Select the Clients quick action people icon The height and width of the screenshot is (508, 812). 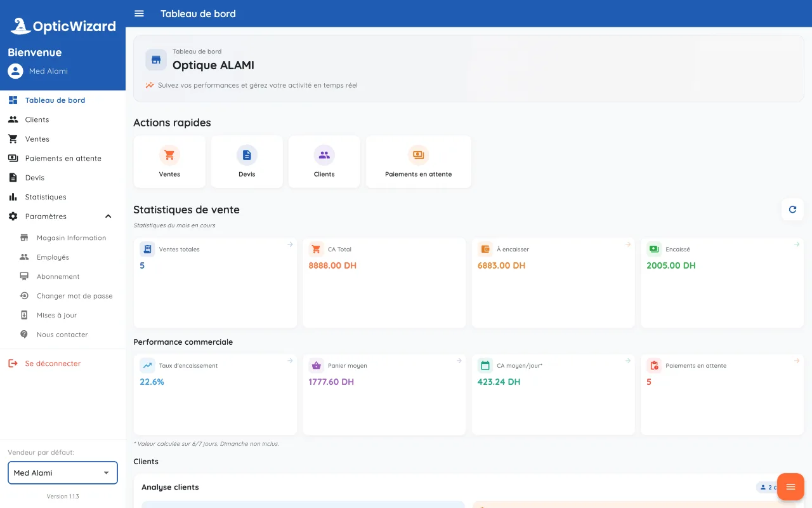coord(324,155)
